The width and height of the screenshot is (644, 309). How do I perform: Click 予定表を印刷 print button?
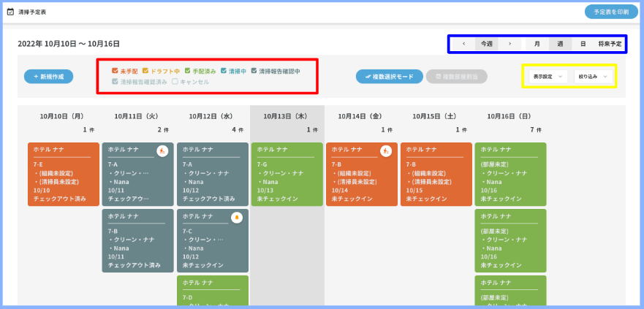(610, 12)
